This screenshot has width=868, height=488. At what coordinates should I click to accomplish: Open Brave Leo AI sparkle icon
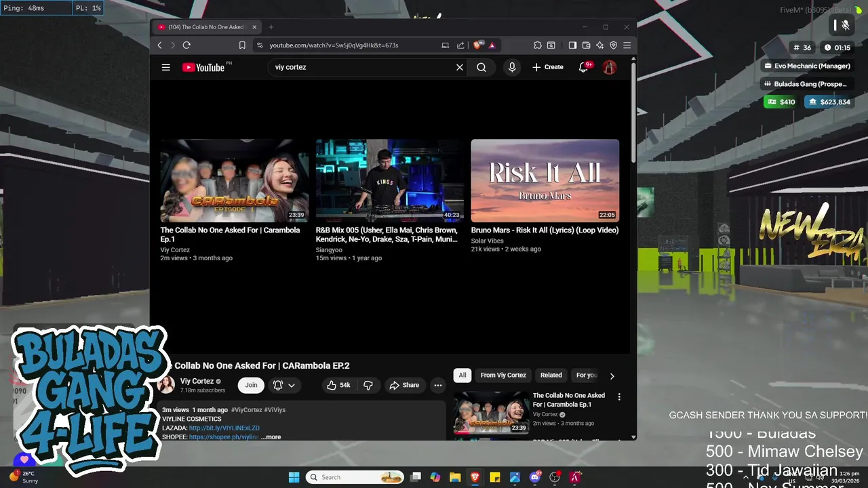click(x=599, y=45)
